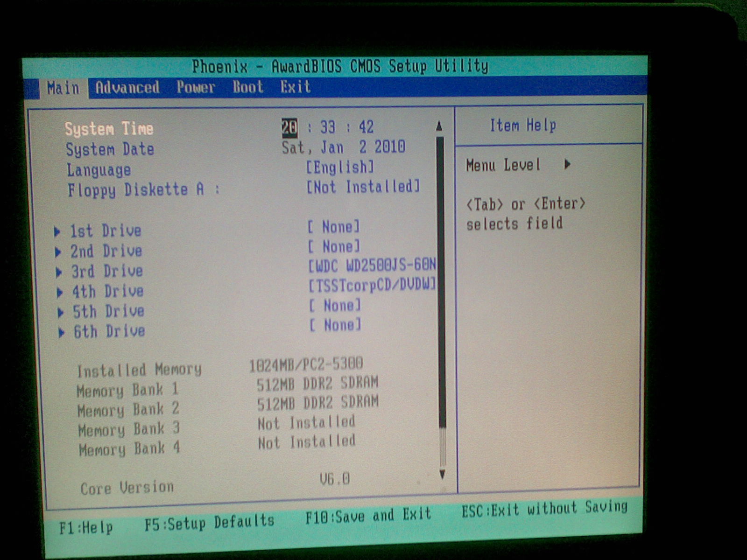Image resolution: width=747 pixels, height=560 pixels.
Task: Select the 1st Drive label
Action: 106,231
